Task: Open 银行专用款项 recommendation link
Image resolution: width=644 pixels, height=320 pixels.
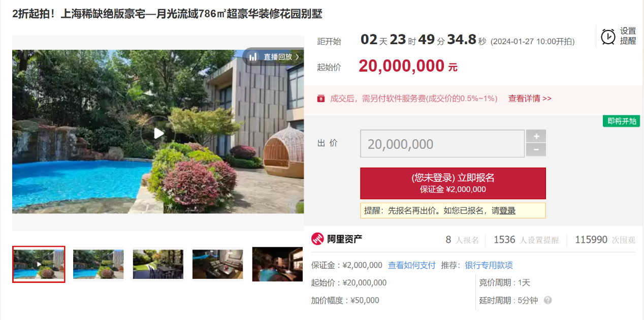Action: point(489,265)
